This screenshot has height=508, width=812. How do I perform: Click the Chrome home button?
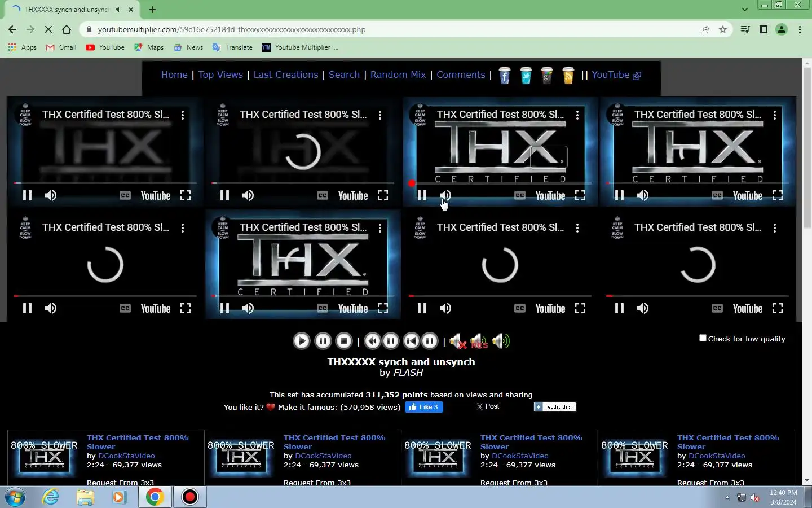(x=67, y=29)
